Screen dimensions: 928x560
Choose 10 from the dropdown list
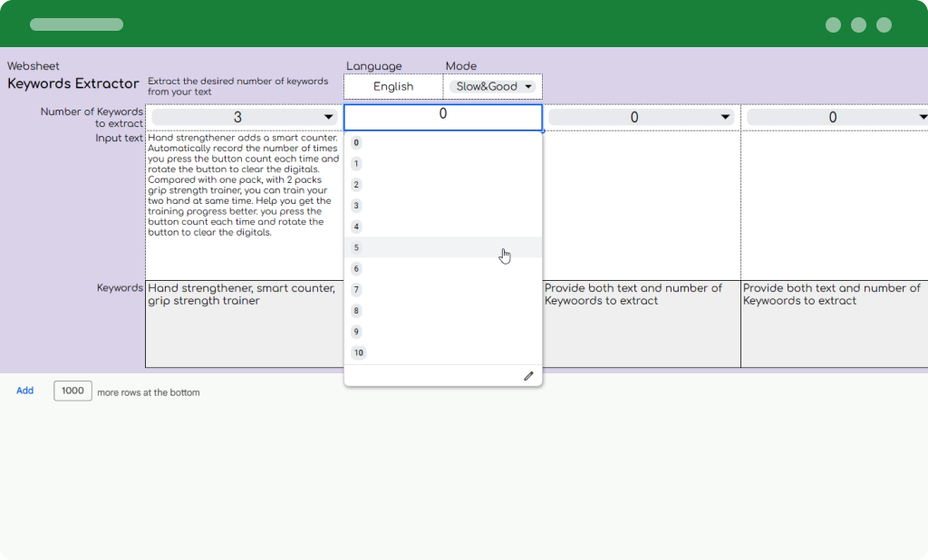click(x=359, y=353)
